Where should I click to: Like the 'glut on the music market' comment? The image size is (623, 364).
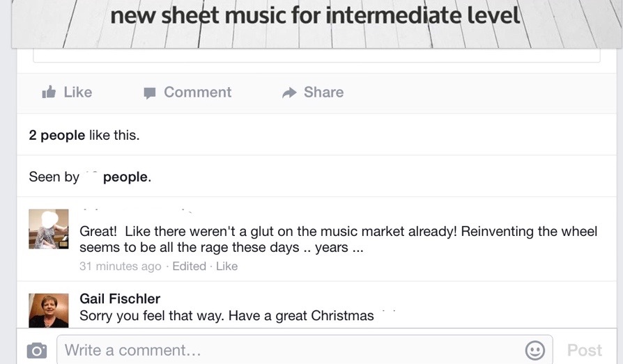tap(226, 266)
